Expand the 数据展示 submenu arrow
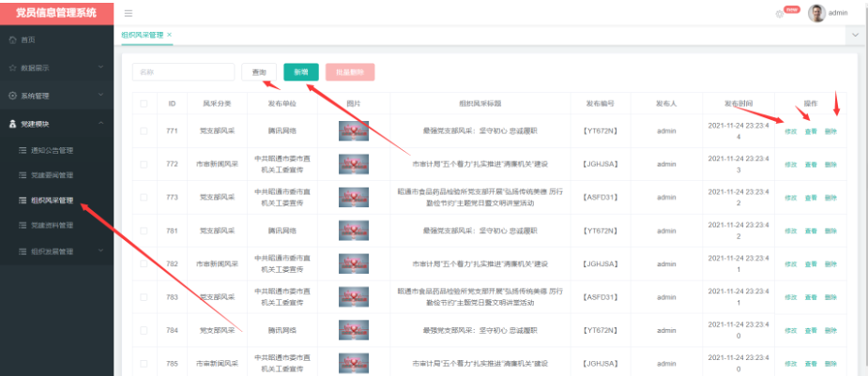Image resolution: width=868 pixels, height=376 pixels. [100, 68]
